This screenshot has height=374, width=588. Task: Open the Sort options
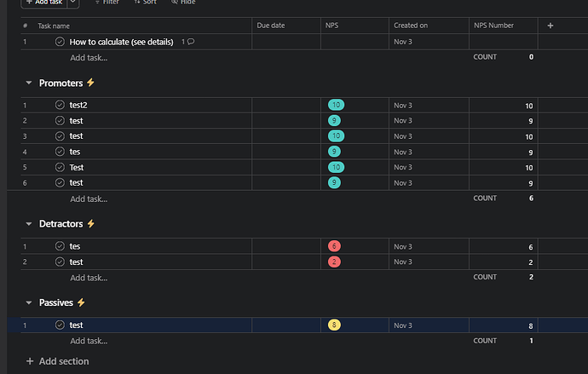tap(146, 3)
